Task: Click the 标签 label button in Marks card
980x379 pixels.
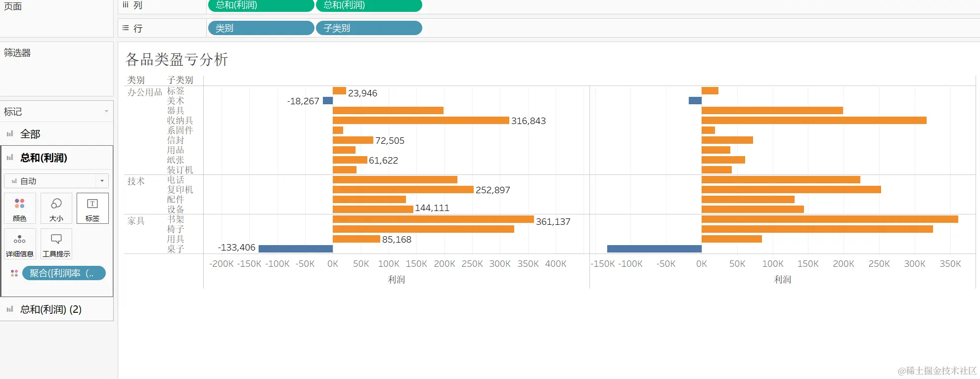Action: click(x=92, y=208)
